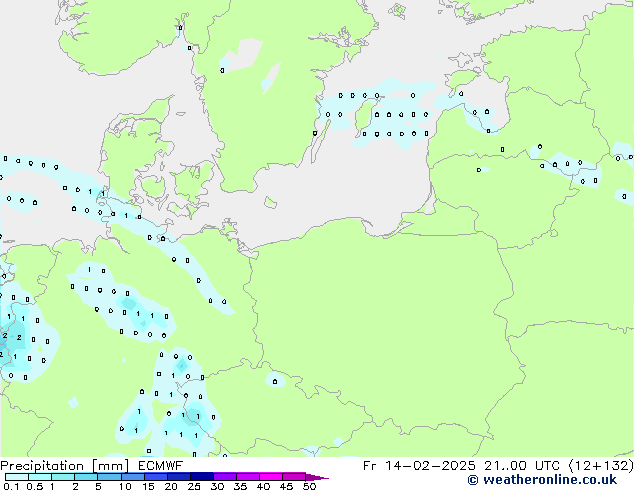Select the 30–35 mm purple swatch
This screenshot has width=634, height=490.
[x=224, y=477]
